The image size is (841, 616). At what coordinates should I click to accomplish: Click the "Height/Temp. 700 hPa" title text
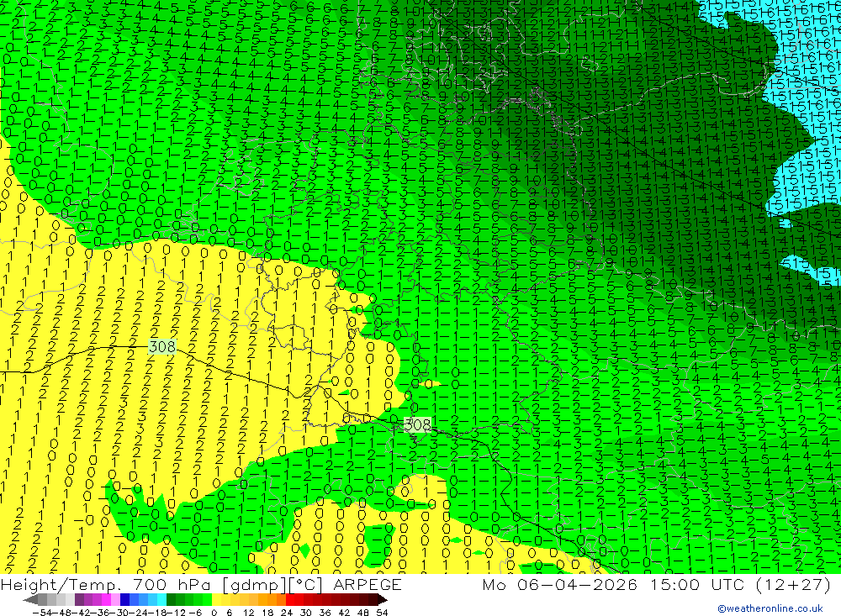coord(106,584)
